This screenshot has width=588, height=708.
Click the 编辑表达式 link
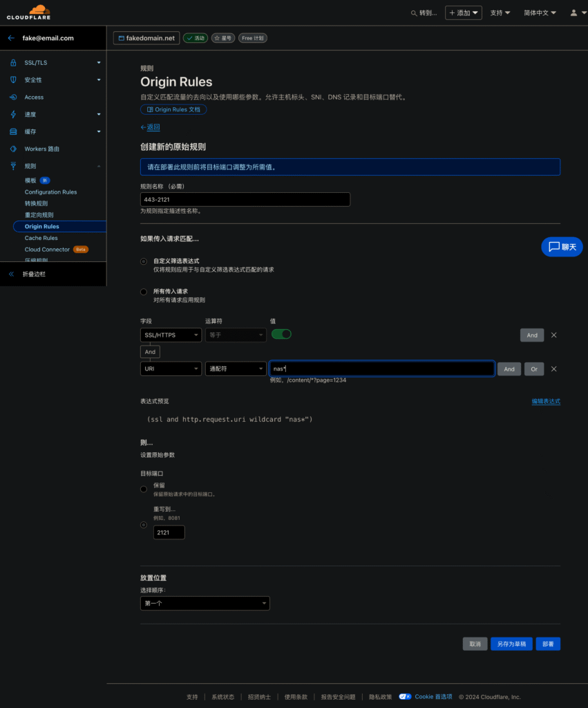tap(545, 402)
